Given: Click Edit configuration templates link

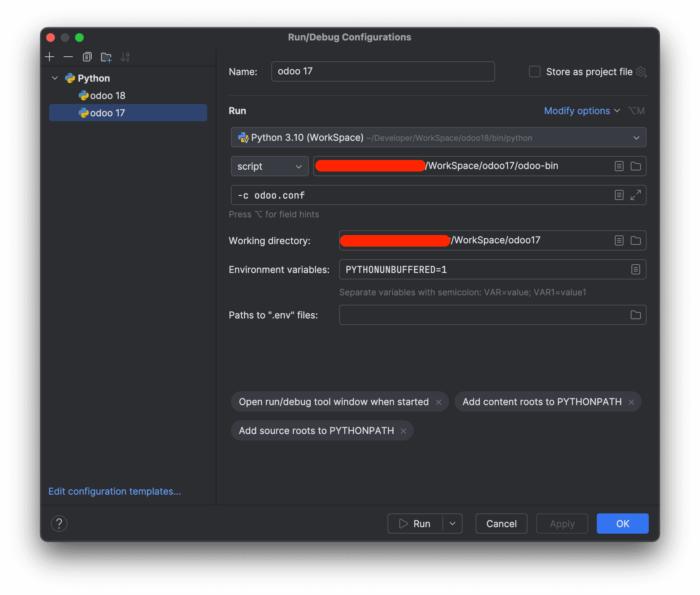Looking at the screenshot, I should (x=114, y=491).
